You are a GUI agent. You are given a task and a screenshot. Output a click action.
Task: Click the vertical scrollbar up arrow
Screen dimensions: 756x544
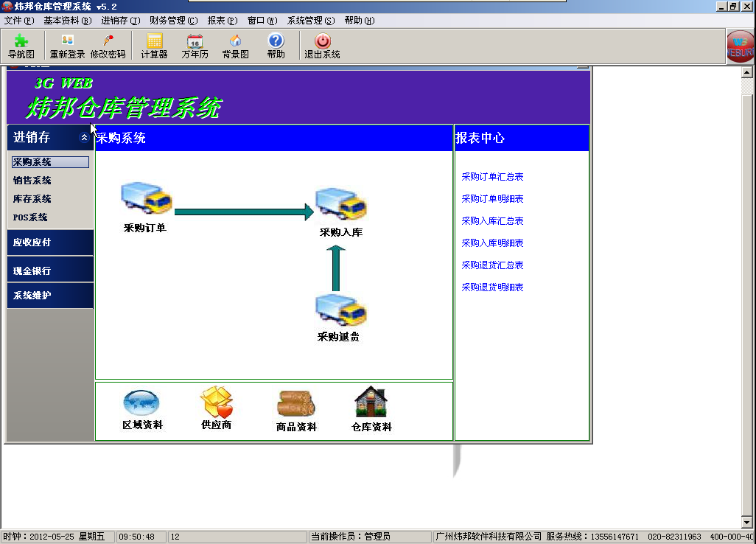[x=747, y=72]
